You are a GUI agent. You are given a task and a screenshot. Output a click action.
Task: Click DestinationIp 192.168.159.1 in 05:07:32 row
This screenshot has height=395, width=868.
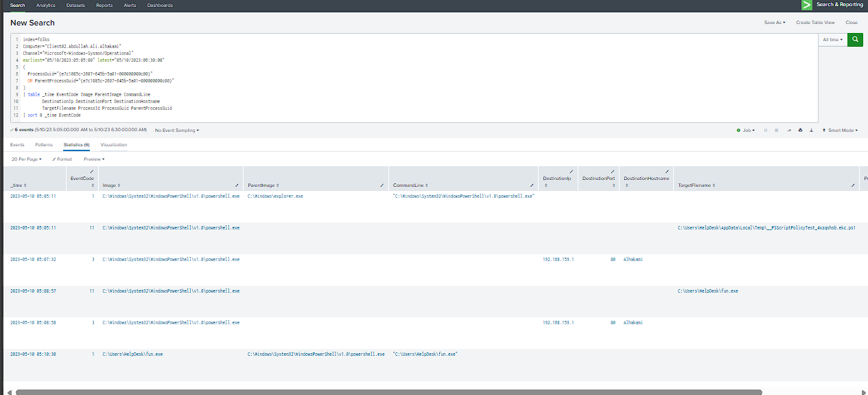point(558,260)
